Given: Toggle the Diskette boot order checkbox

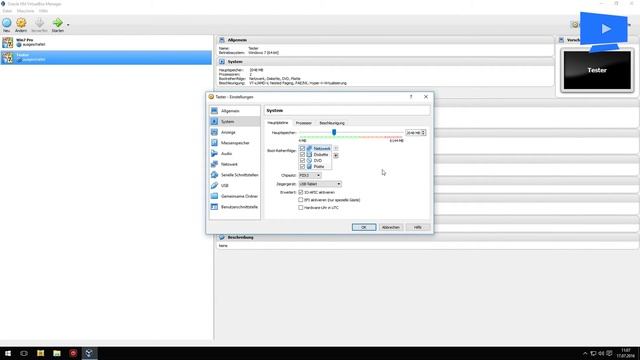Looking at the screenshot, I should pos(302,155).
